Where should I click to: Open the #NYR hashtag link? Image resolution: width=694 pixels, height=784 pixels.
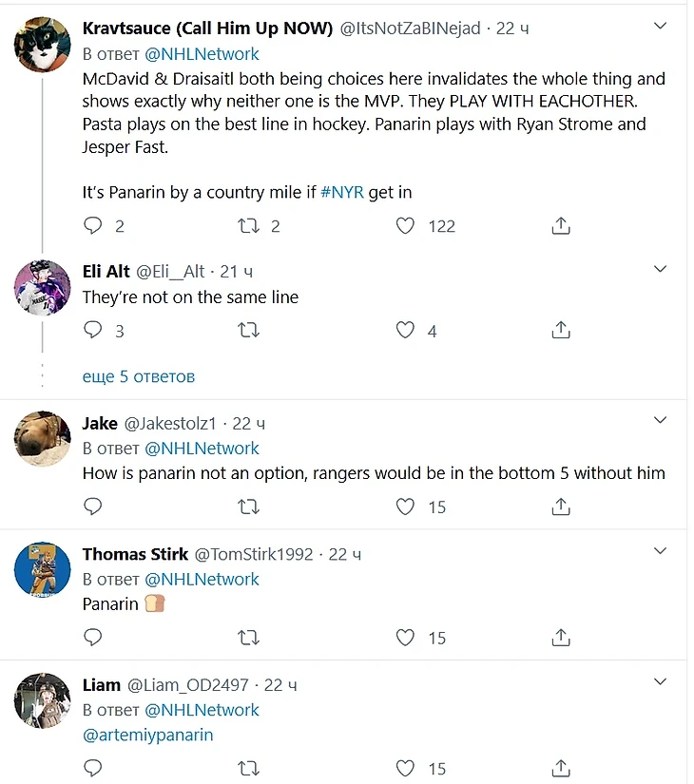point(339,192)
